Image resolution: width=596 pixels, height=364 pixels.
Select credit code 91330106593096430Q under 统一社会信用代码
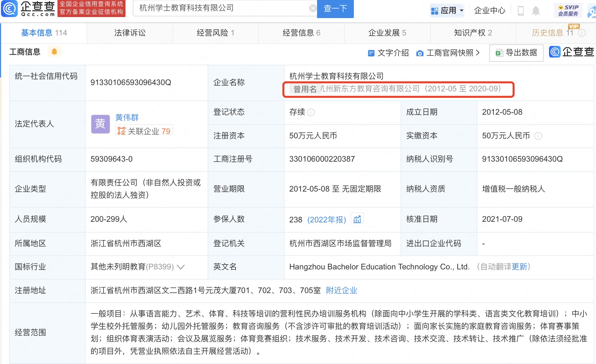(x=131, y=82)
